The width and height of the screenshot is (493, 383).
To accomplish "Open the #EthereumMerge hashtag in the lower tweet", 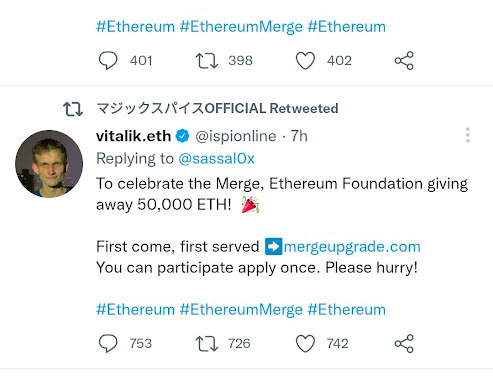I will 241,310.
